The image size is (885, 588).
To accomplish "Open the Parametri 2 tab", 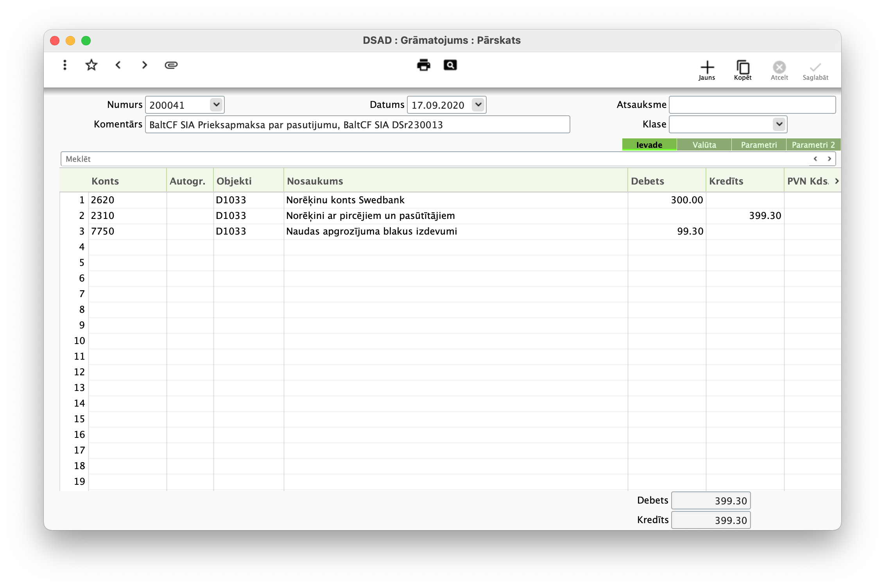I will pyautogui.click(x=813, y=145).
